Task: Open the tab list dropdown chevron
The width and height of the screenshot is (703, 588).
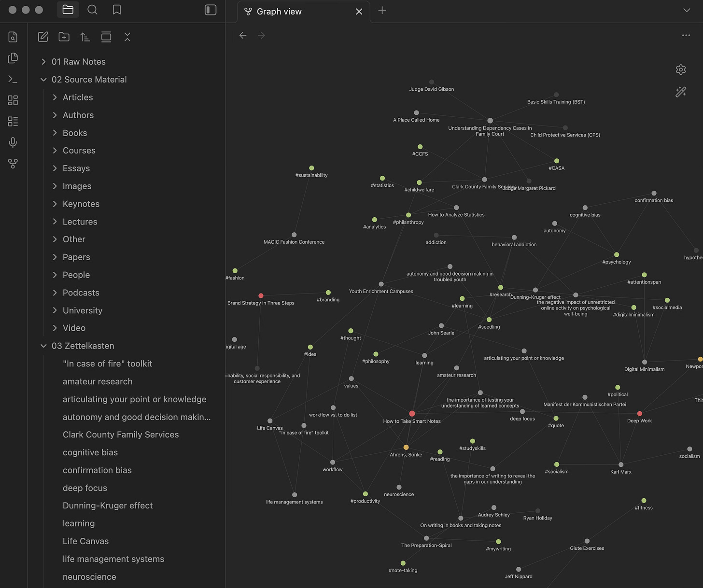Action: tap(687, 10)
